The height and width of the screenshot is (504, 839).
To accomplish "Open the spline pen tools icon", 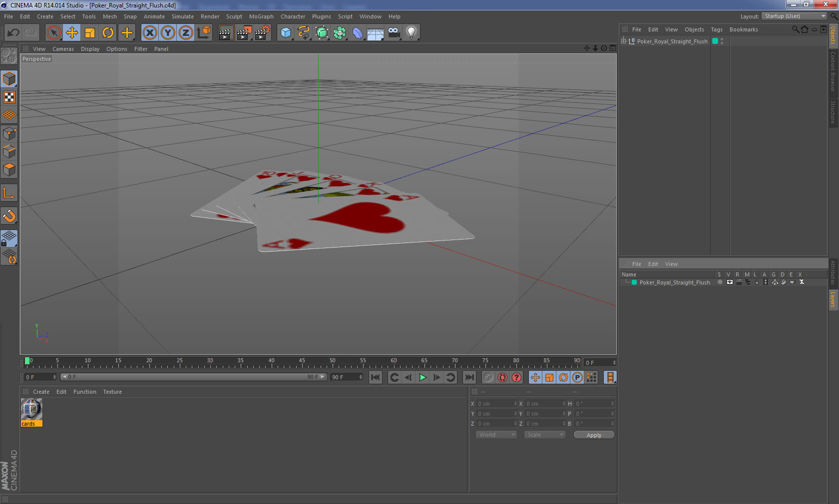I will point(304,33).
